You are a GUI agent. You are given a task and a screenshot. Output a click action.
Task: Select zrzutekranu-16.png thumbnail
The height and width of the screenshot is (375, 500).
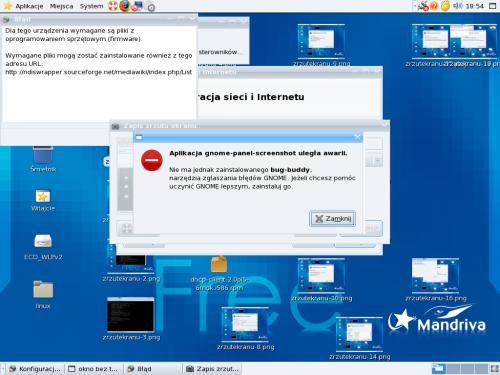click(x=435, y=275)
